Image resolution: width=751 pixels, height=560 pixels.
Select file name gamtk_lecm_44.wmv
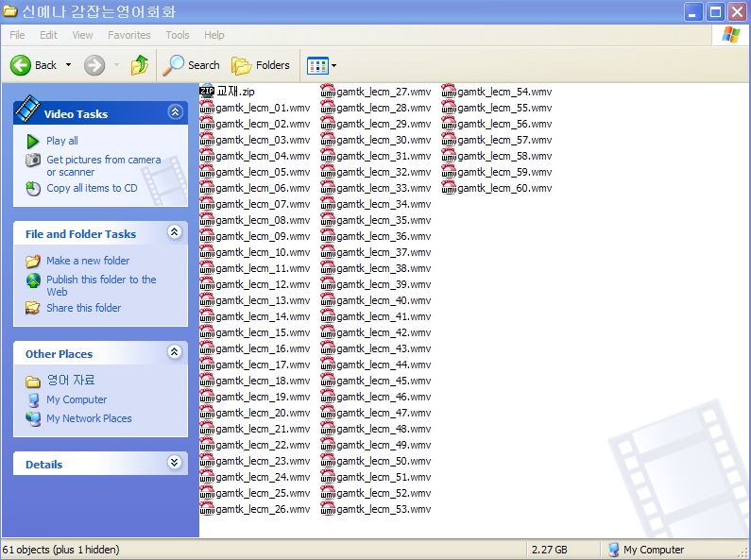pyautogui.click(x=384, y=365)
